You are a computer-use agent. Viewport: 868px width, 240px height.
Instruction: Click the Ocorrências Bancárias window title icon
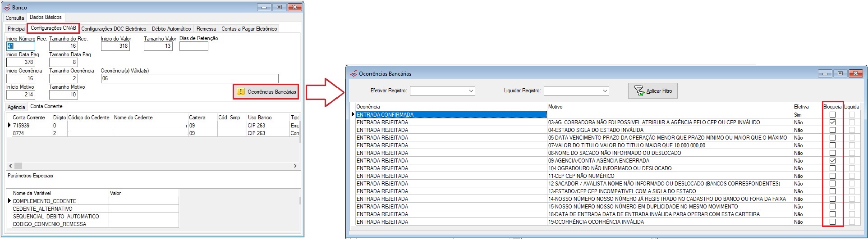354,73
